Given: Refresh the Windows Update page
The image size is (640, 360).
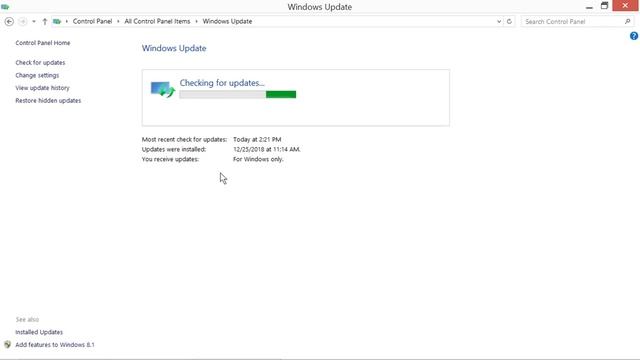Looking at the screenshot, I should tap(509, 22).
